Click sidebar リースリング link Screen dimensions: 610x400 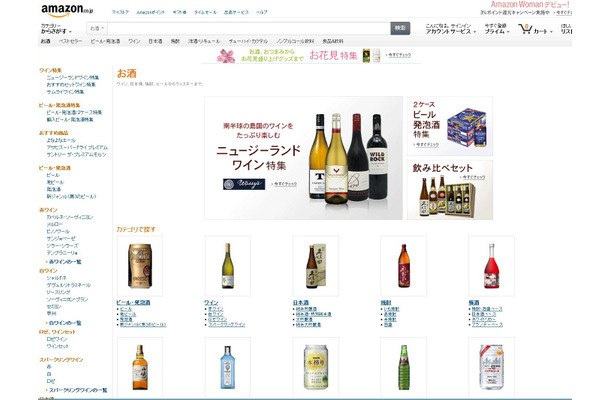tap(58, 292)
